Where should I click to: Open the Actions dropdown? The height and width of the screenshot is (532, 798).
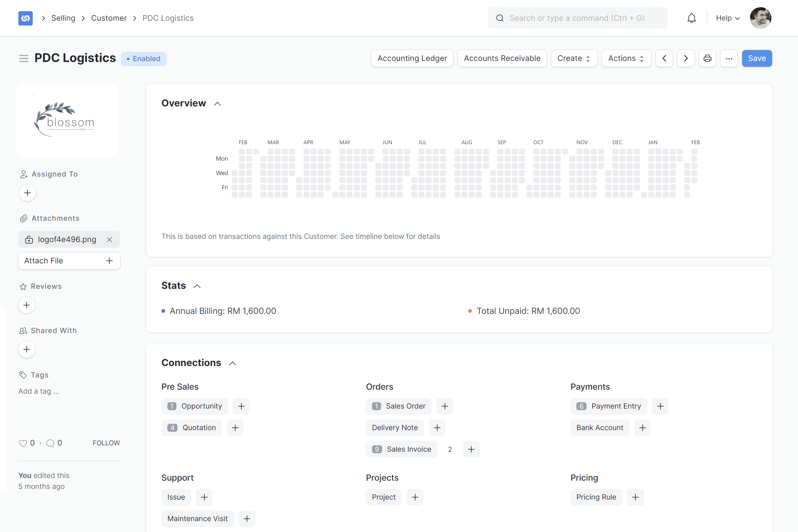pos(626,58)
